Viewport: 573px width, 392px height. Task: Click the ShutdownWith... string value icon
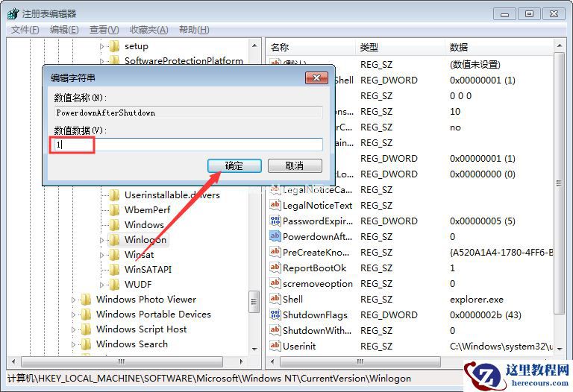[x=275, y=330]
